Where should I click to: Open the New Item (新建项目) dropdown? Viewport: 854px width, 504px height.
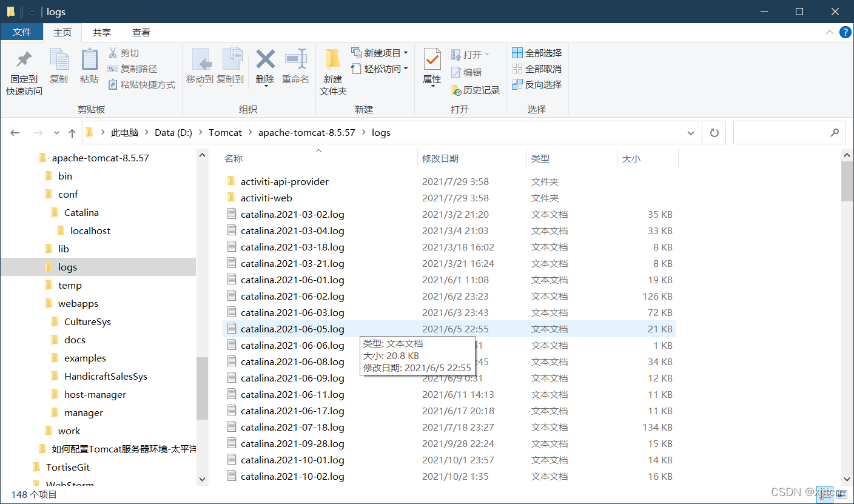(380, 53)
